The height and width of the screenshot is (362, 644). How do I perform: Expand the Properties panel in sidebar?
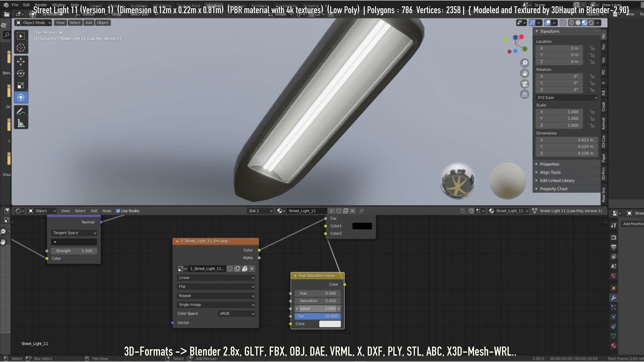(x=549, y=164)
